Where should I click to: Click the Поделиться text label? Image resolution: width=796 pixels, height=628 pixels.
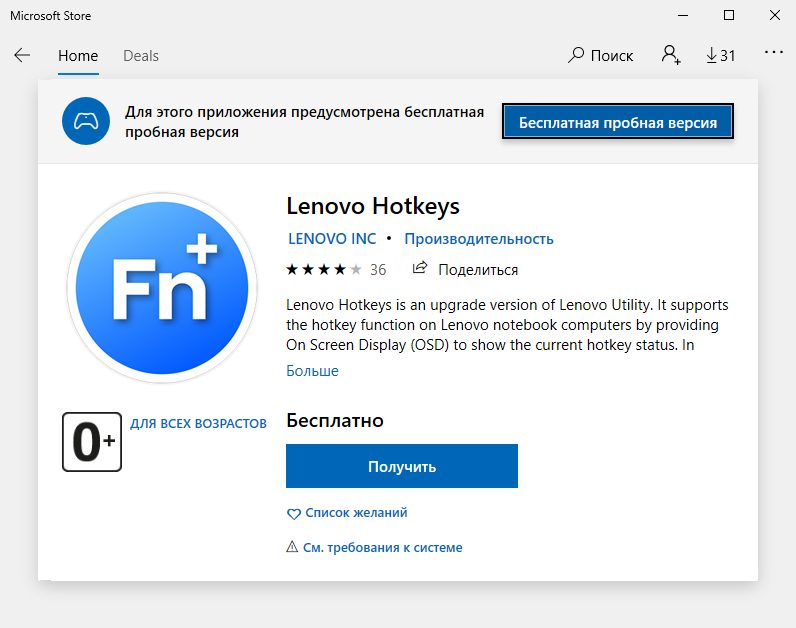pos(478,270)
